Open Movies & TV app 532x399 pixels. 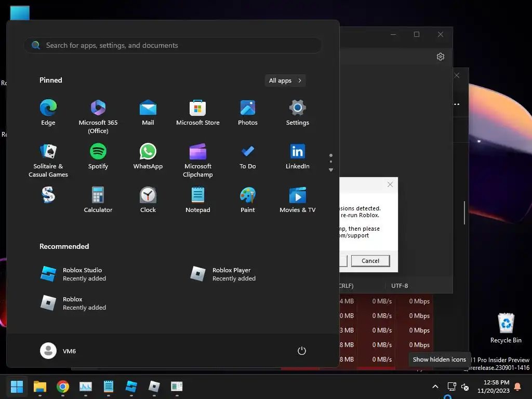pos(298,200)
